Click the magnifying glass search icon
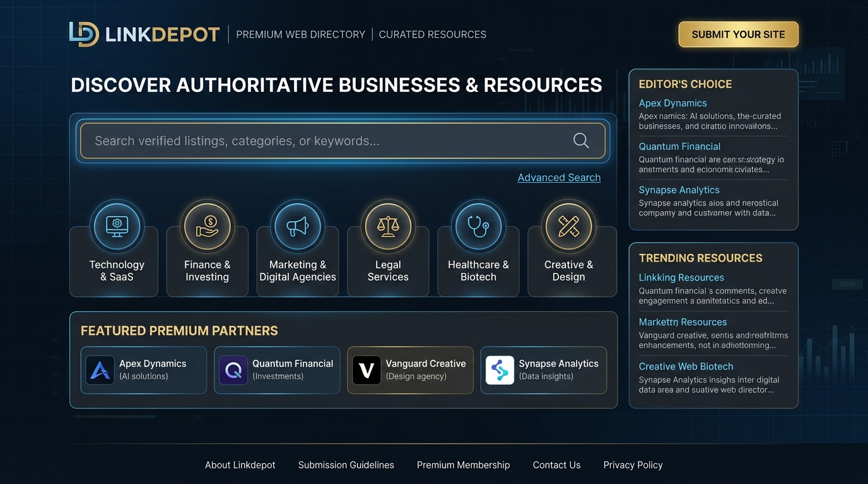Image resolution: width=868 pixels, height=484 pixels. pyautogui.click(x=581, y=141)
